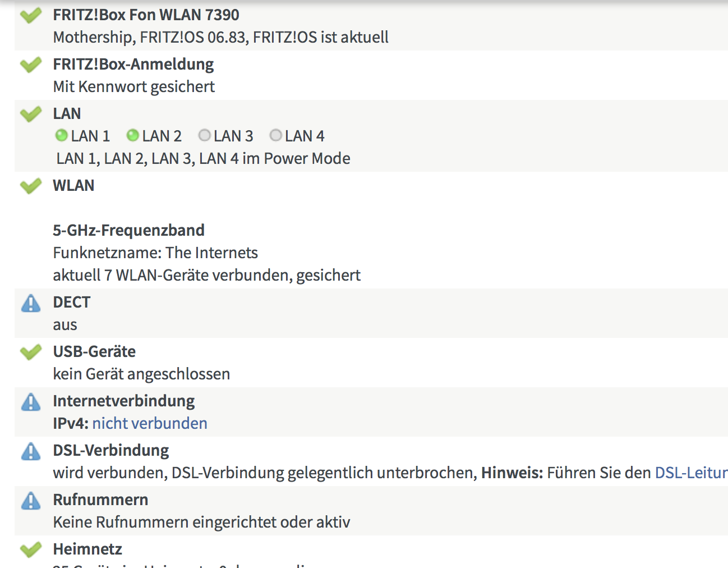Image resolution: width=728 pixels, height=568 pixels.
Task: Click the Heimnetz heading text
Action: [87, 549]
